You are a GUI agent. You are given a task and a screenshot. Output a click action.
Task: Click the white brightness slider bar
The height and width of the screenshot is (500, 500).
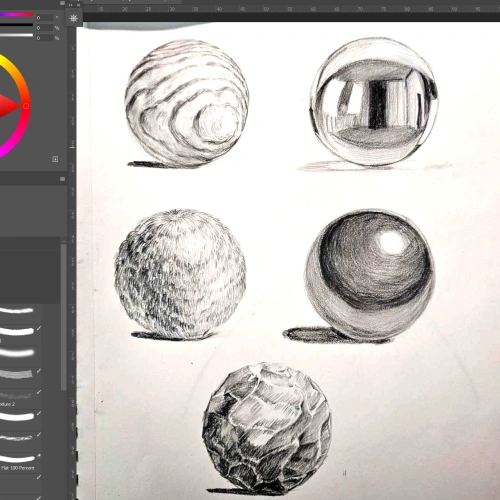point(17,35)
